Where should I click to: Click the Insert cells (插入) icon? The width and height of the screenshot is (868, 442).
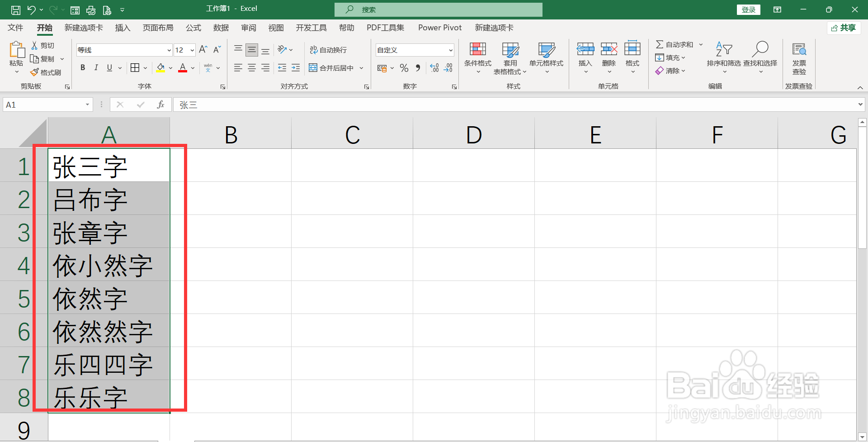[585, 49]
